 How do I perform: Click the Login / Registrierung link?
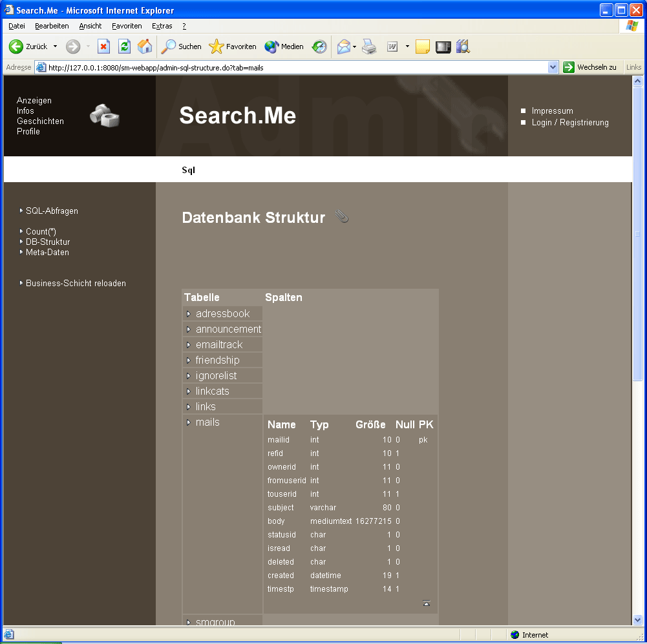[x=569, y=123]
